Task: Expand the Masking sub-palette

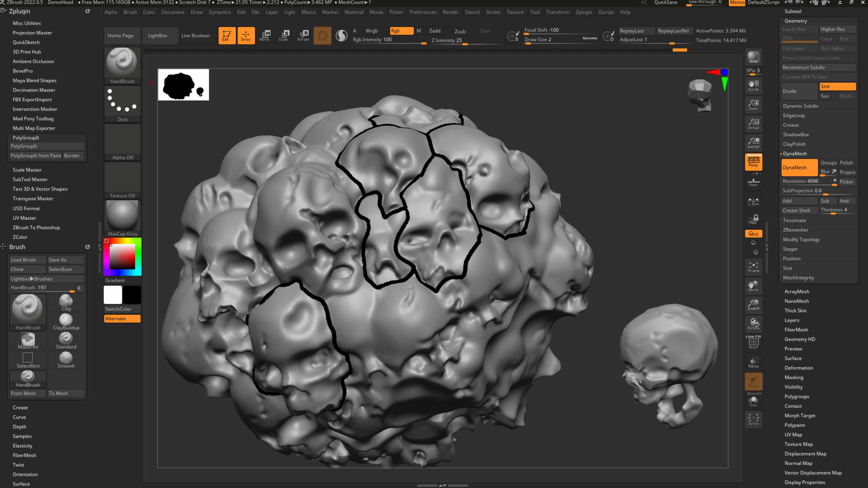Action: tap(794, 377)
